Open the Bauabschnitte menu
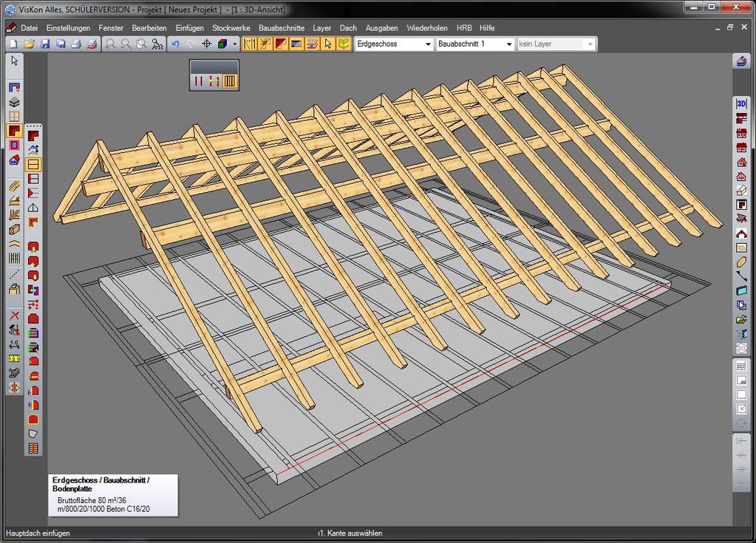Screen dimensions: 756x543 [x=282, y=28]
